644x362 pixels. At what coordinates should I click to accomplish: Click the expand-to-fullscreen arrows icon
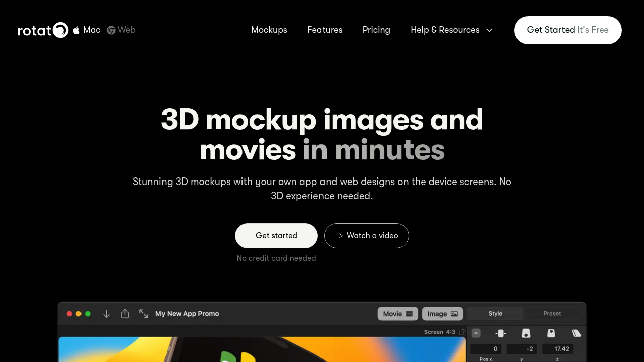click(x=144, y=314)
